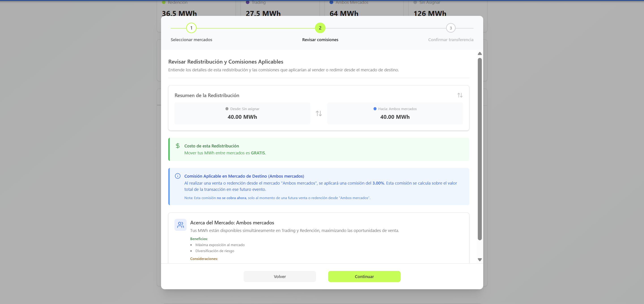Click the scrollbar up arrow
This screenshot has height=304, width=644.
[x=480, y=53]
